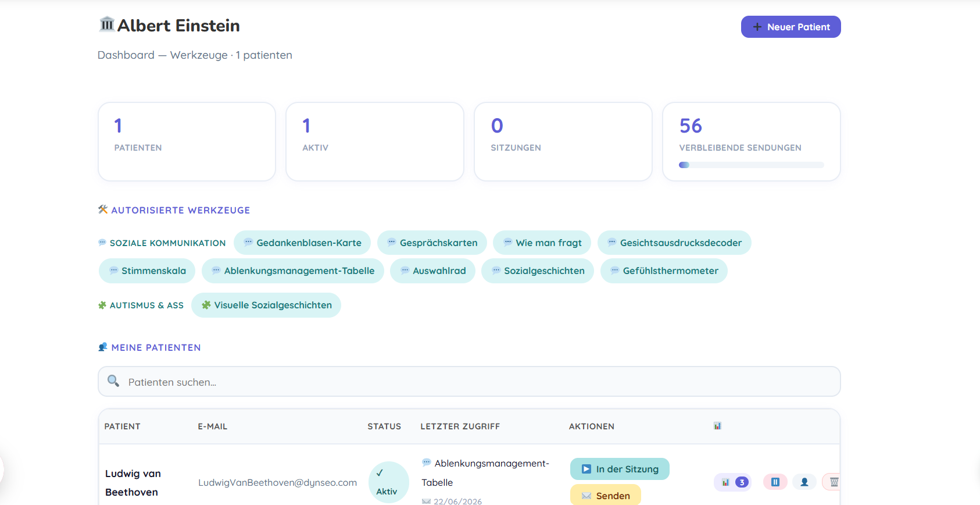Click email LudwigVanBeethoven@dynseo.com
980x505 pixels.
(x=277, y=482)
